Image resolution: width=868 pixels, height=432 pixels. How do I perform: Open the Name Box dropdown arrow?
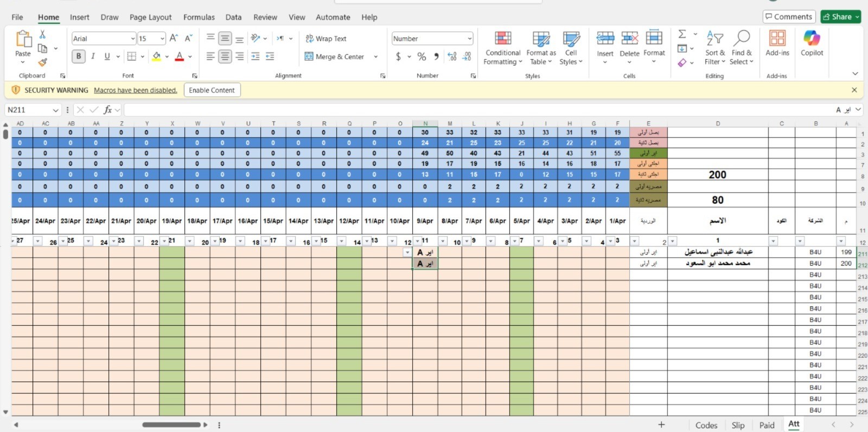tap(55, 110)
